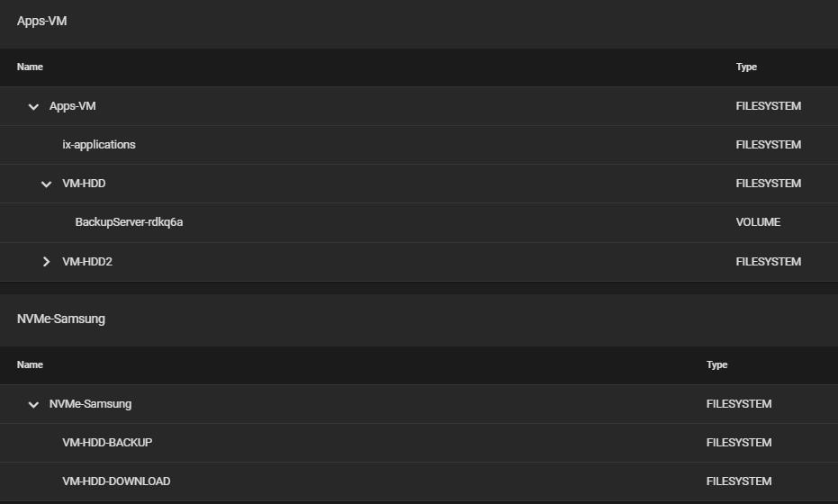Select the ix-applications dataset row
Image resolution: width=838 pixels, height=504 pixels.
point(419,145)
